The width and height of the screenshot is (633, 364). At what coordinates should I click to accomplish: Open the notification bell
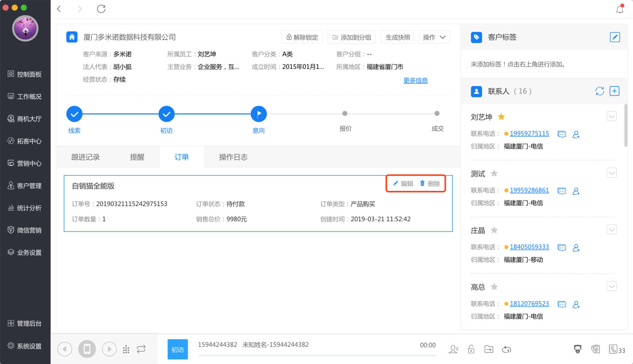point(620,9)
